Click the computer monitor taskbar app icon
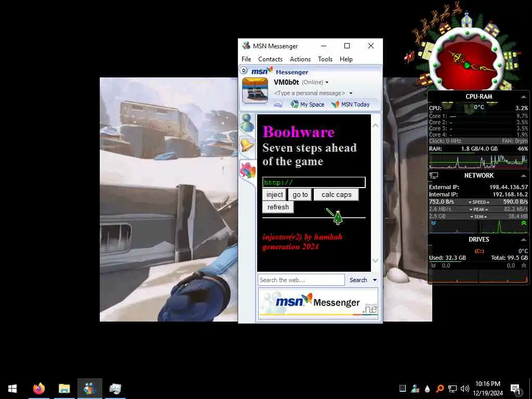 coord(115,389)
